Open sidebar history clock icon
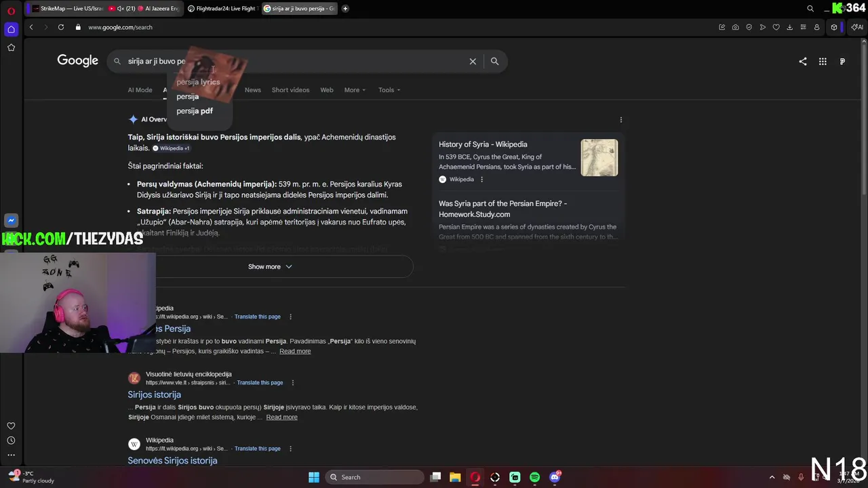Screen dimensions: 868x488 (11, 441)
